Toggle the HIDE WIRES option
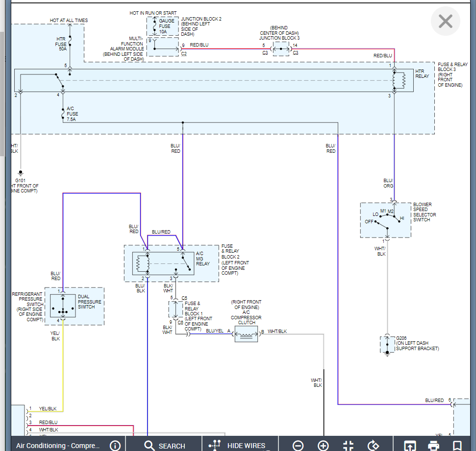 click(x=239, y=446)
